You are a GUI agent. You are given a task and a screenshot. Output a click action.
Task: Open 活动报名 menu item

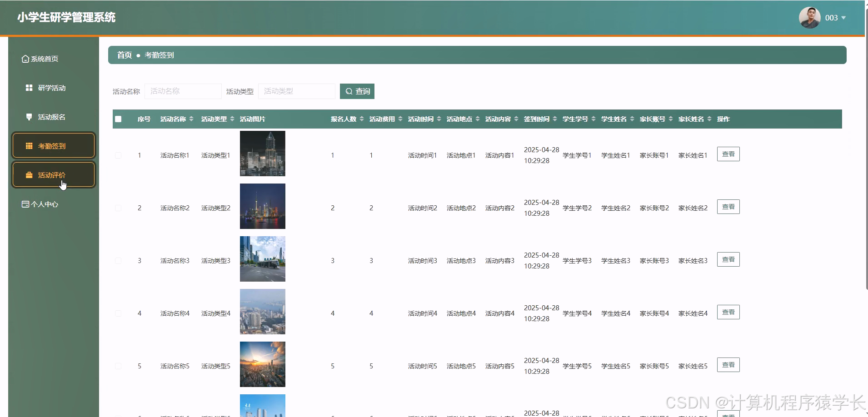(54, 117)
